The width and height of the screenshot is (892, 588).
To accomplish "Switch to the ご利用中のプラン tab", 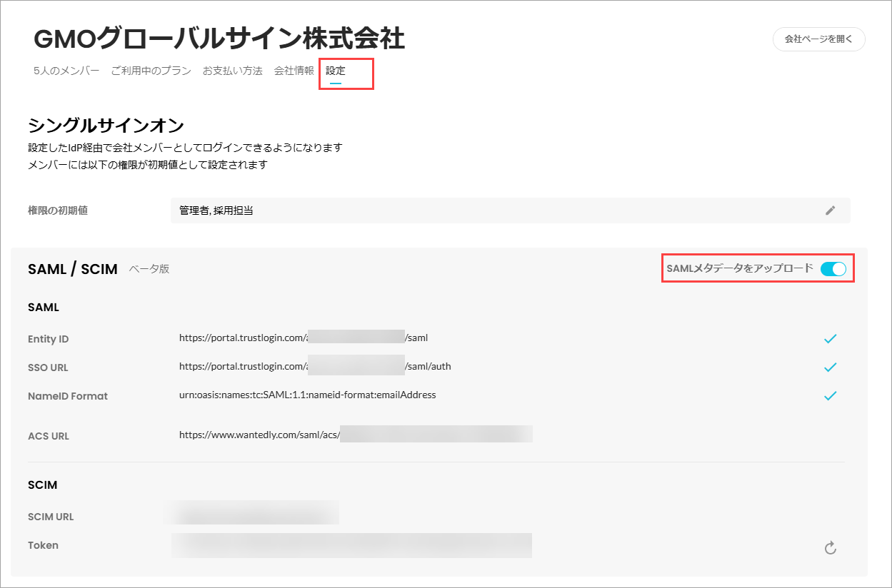I will tap(151, 71).
